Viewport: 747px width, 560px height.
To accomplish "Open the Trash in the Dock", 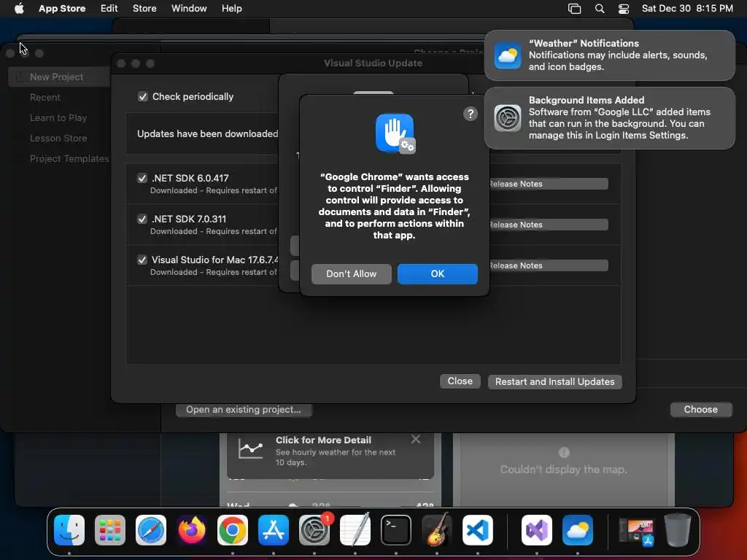I will pos(678,530).
